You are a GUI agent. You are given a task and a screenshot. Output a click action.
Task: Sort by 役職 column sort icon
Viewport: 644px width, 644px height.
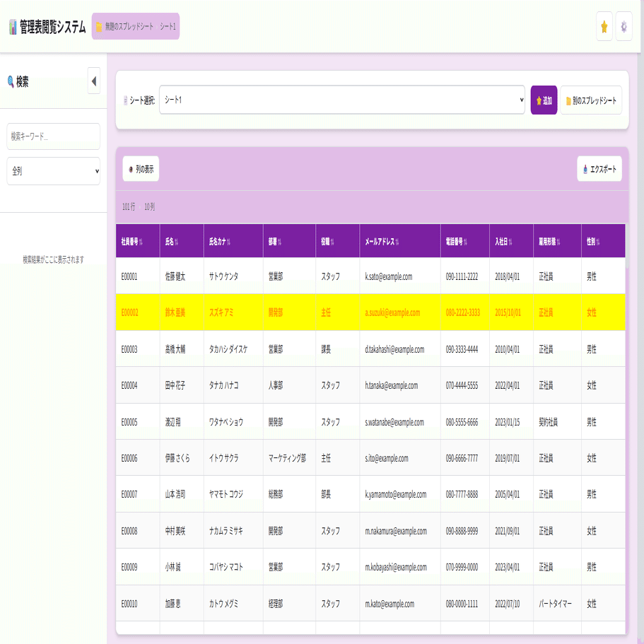click(332, 242)
